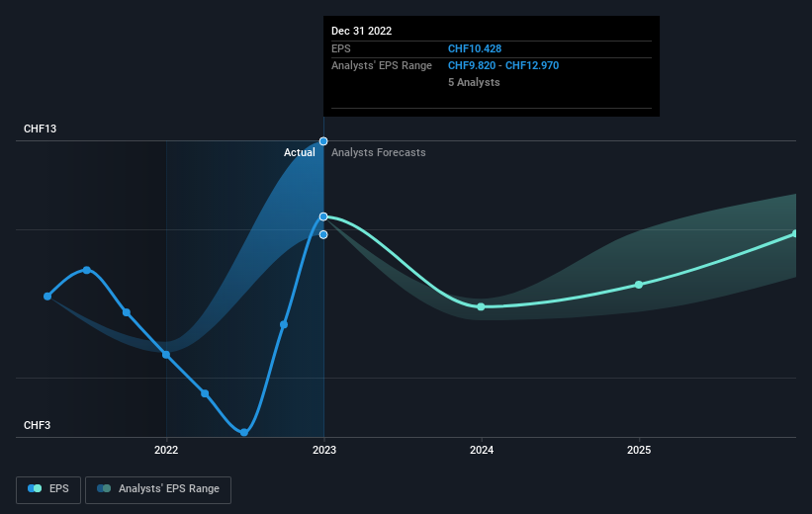
Task: Select the EPS peak point in mid-2021
Action: [87, 270]
